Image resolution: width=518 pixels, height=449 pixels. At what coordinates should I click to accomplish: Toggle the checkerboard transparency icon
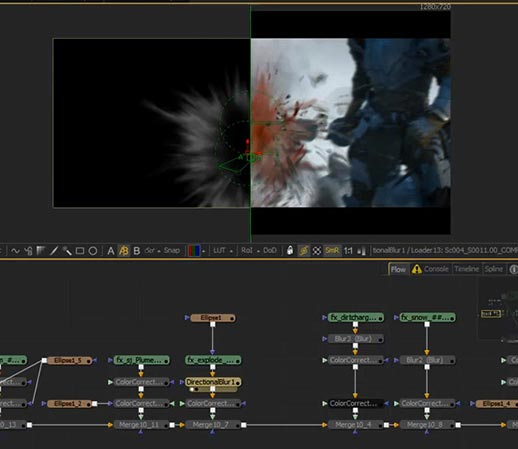tap(317, 251)
